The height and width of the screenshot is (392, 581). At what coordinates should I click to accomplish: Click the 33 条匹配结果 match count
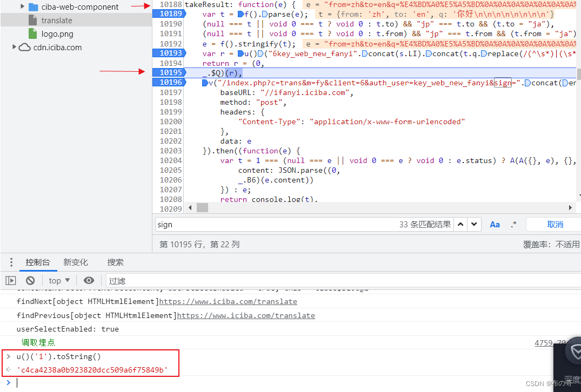(x=425, y=224)
